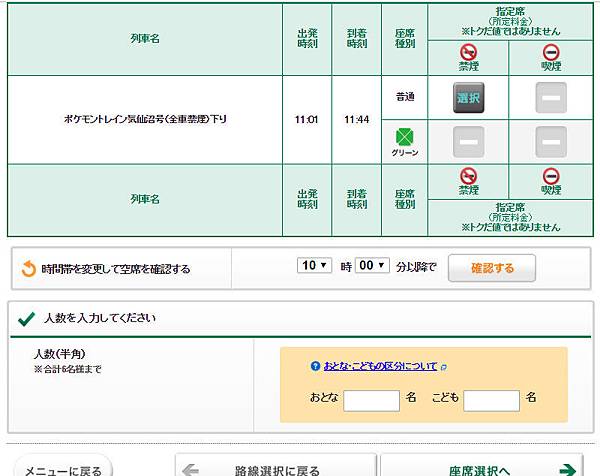This screenshot has height=476, width=600.
Task: Focus the こども passenger count field
Action: tap(491, 401)
